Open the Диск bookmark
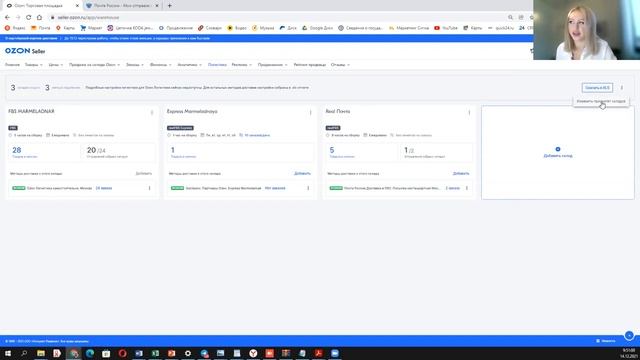This screenshot has height=360, width=640. 288,28
